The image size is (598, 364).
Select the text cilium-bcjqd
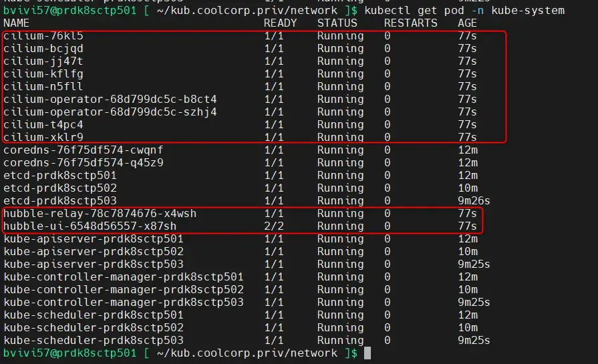43,49
